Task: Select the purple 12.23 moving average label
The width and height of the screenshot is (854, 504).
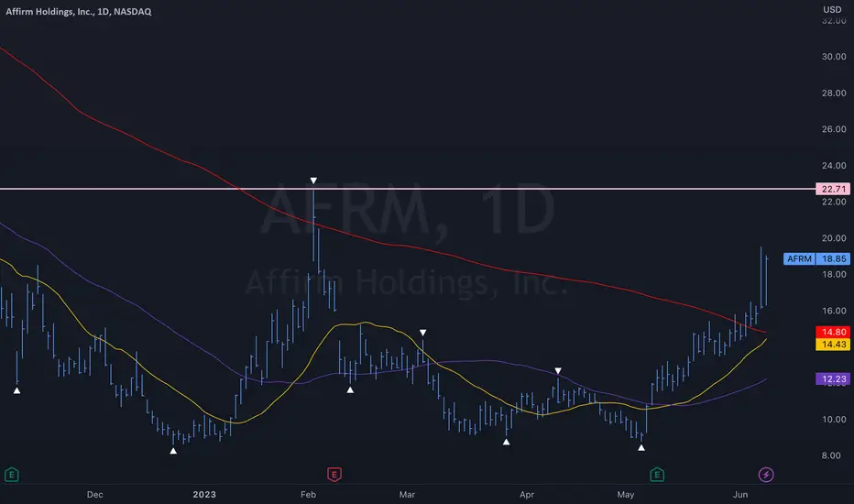Action: pos(833,378)
